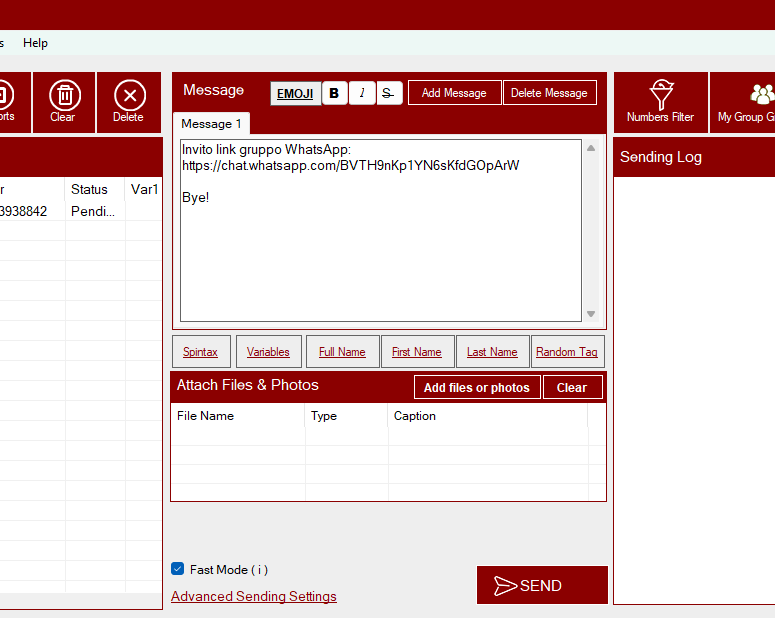Click the Type column header
This screenshot has width=775, height=618.
click(346, 416)
